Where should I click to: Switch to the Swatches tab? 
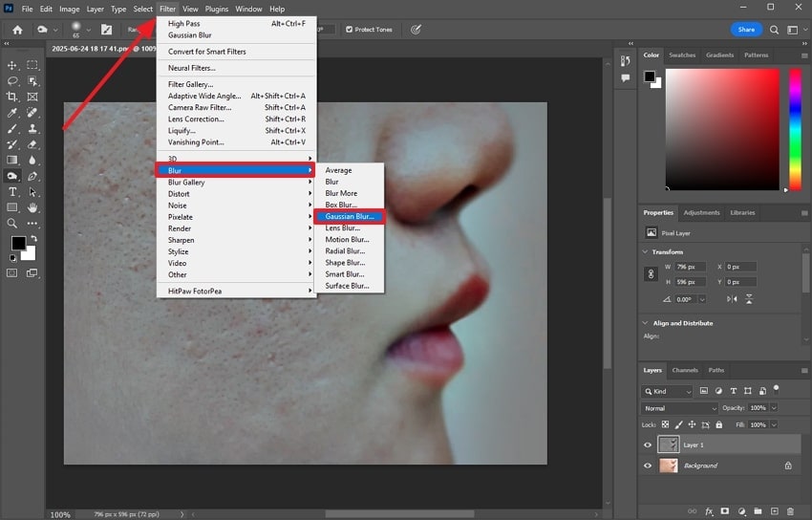(682, 54)
